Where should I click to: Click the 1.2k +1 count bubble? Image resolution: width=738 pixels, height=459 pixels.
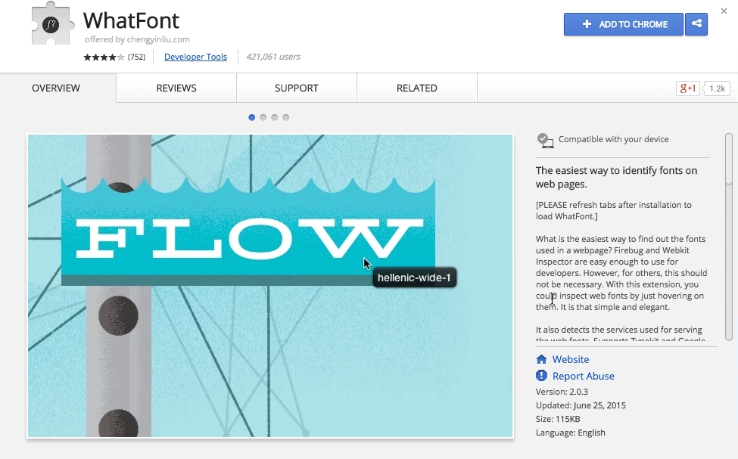tap(717, 89)
